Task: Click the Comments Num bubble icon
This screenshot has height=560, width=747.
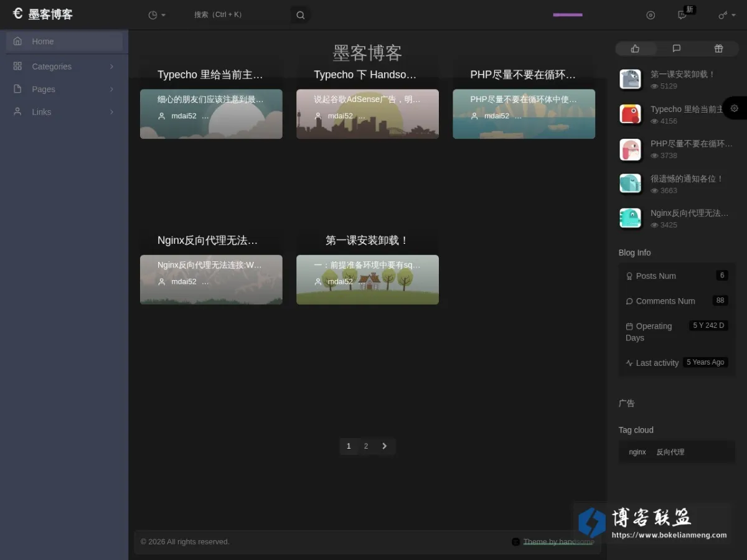Action: [629, 301]
